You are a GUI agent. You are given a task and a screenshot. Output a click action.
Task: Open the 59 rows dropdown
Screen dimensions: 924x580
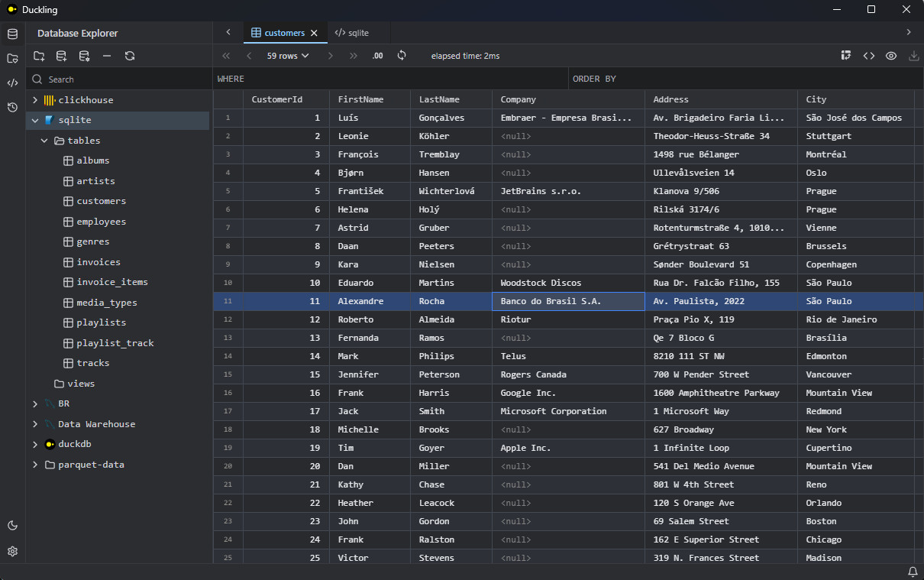(288, 56)
